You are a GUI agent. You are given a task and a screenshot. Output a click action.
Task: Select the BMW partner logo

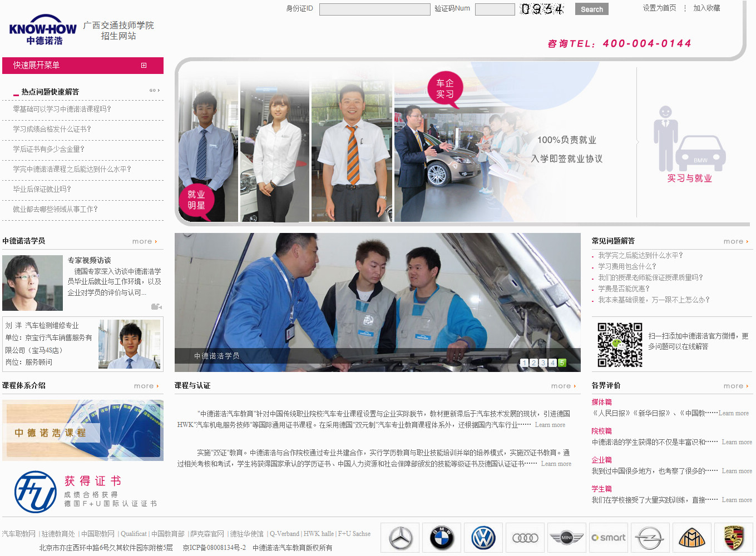pyautogui.click(x=441, y=538)
